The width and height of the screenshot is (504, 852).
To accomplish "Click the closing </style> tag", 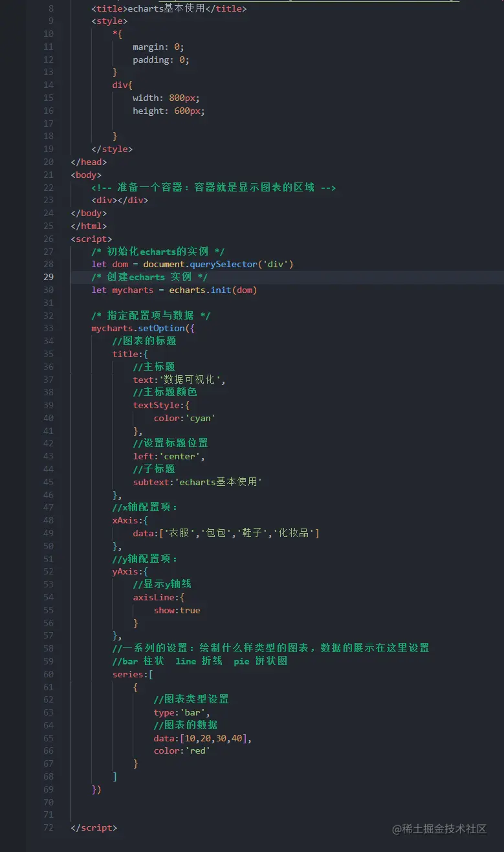I will click(112, 149).
